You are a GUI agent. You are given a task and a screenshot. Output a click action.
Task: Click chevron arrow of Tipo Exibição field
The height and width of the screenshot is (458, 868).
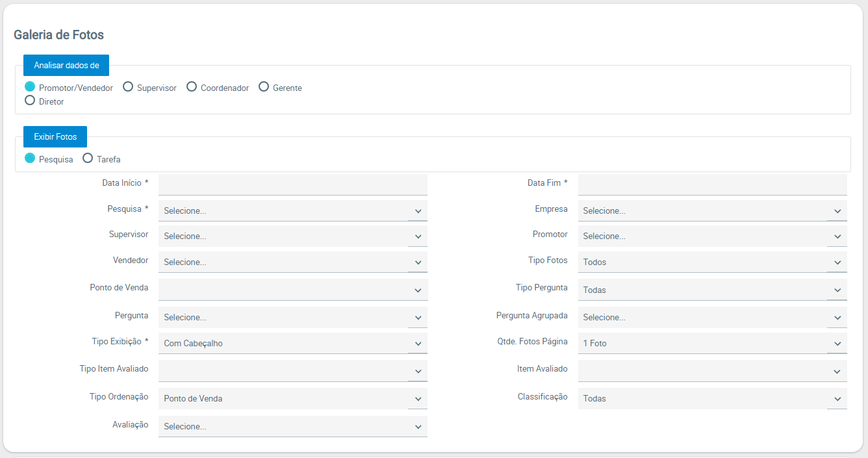click(418, 344)
